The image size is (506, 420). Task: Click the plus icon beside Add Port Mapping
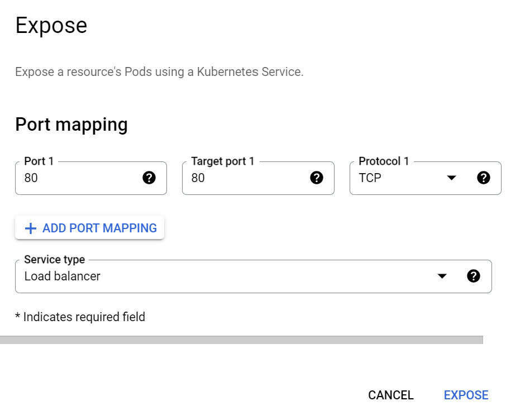pos(31,228)
